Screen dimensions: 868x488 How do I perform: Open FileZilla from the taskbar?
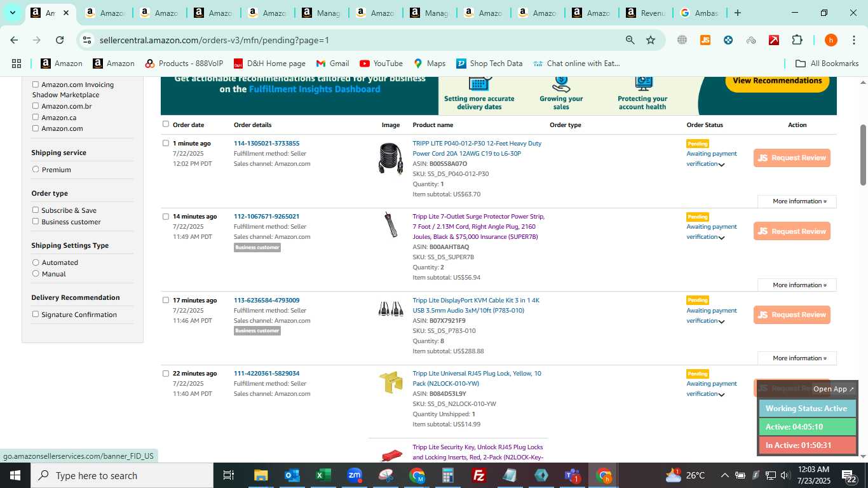(x=479, y=475)
